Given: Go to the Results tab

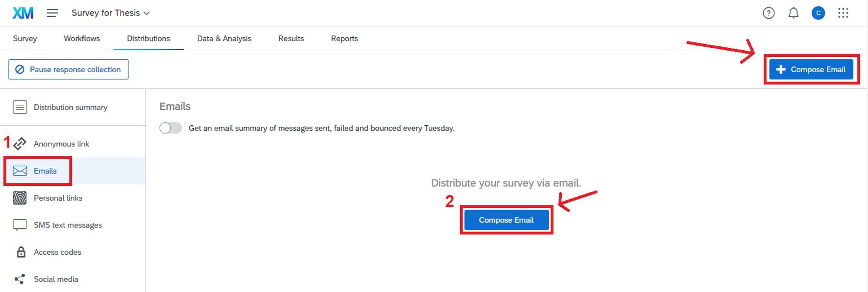Looking at the screenshot, I should point(291,39).
